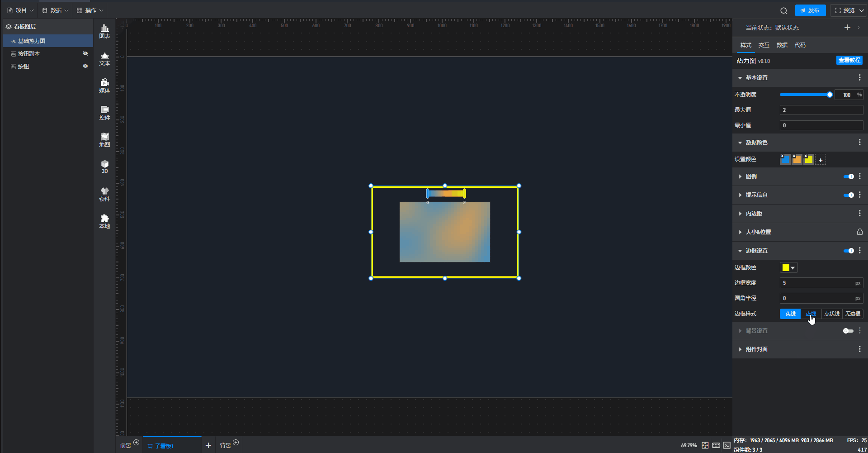Enable the 背景设置 background switch
Screen dimensions: 868x453
pos(848,331)
